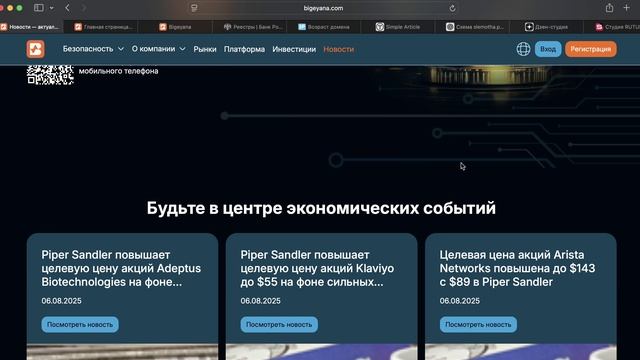640x360 pixels.
Task: Expand the chevron next to Безопасность
Action: (x=121, y=49)
